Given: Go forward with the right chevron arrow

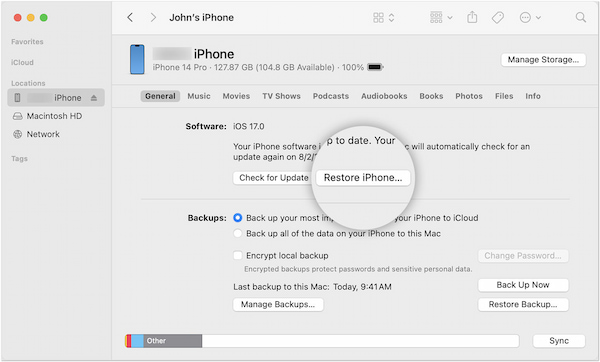Looking at the screenshot, I should tap(153, 18).
